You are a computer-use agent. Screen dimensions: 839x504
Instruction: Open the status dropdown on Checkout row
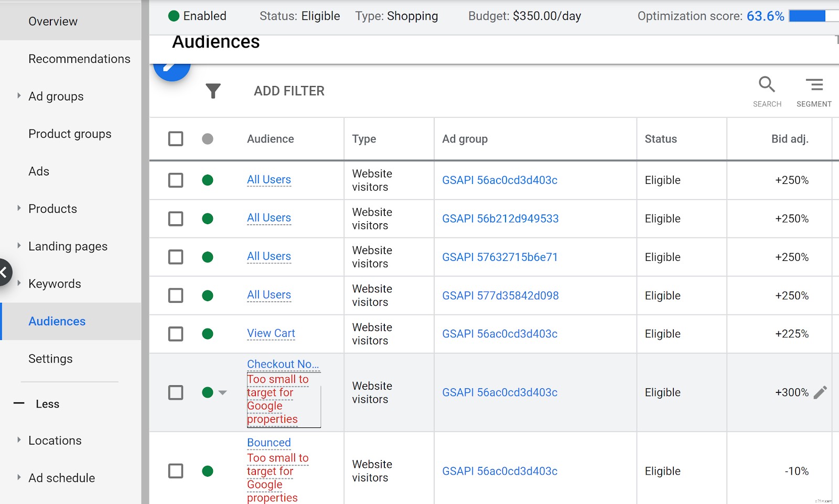(x=223, y=392)
